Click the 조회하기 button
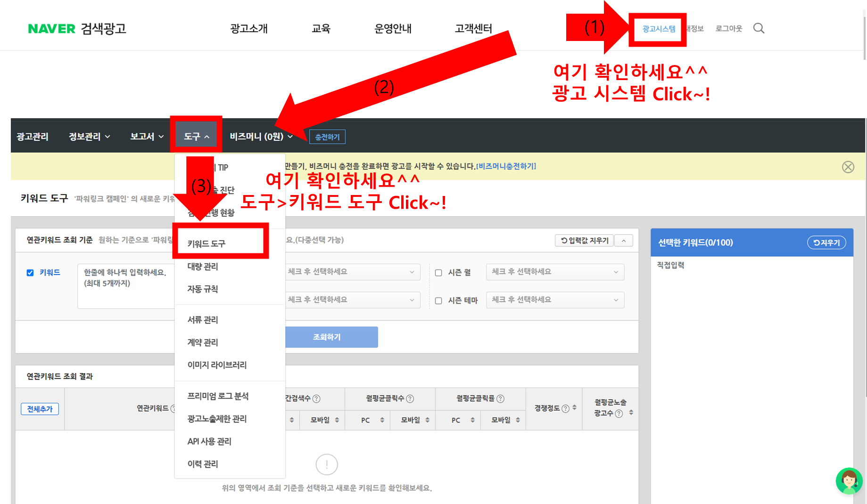 [x=331, y=337]
